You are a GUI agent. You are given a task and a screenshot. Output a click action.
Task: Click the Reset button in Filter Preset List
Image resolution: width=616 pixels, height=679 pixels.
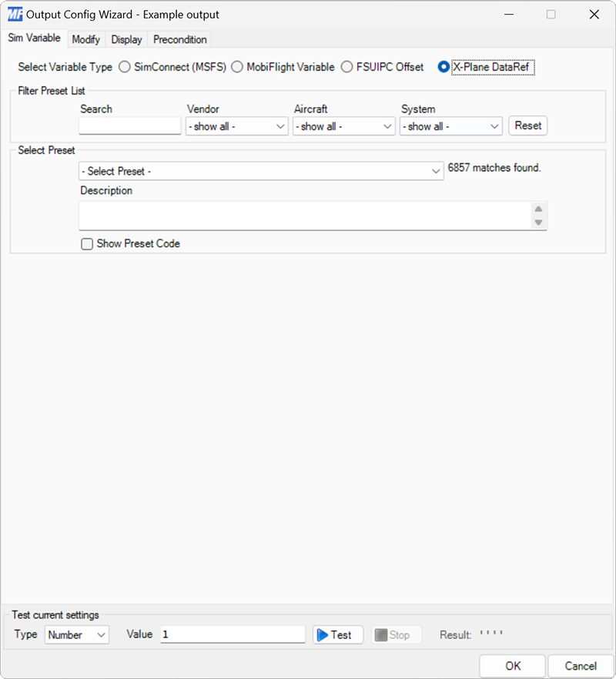tap(527, 125)
